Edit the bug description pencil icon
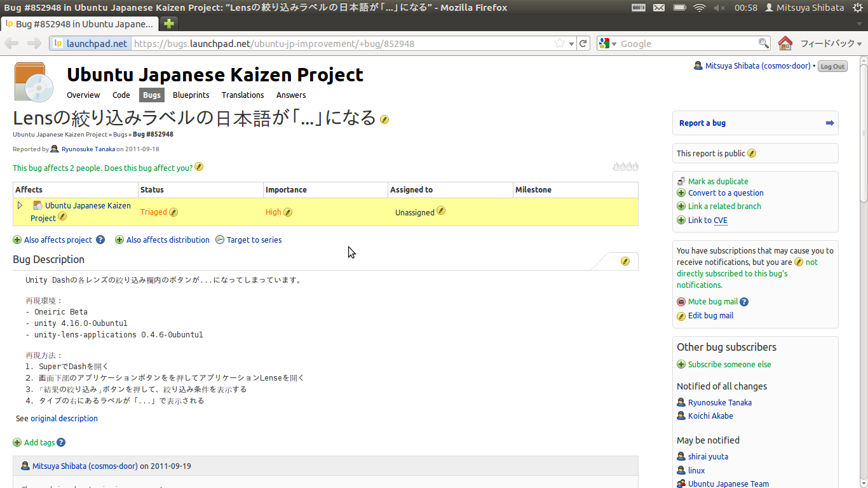Viewport: 868px width, 488px height. coord(625,261)
